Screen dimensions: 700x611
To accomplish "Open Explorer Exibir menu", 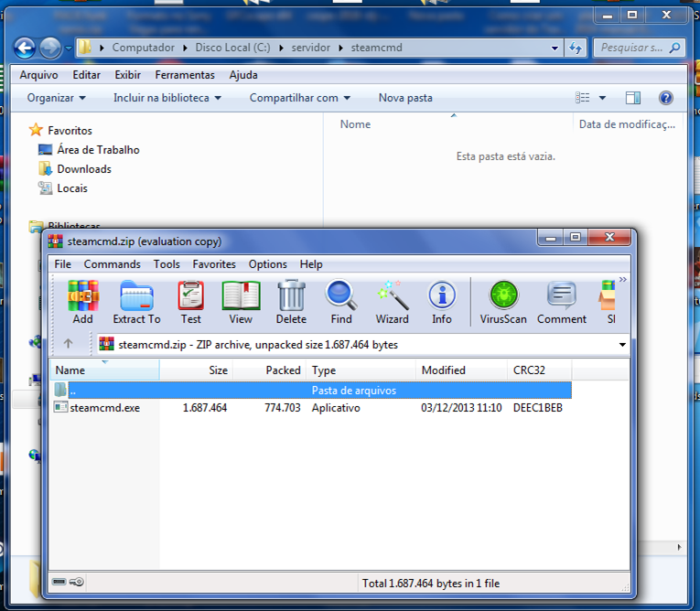I will (x=128, y=74).
